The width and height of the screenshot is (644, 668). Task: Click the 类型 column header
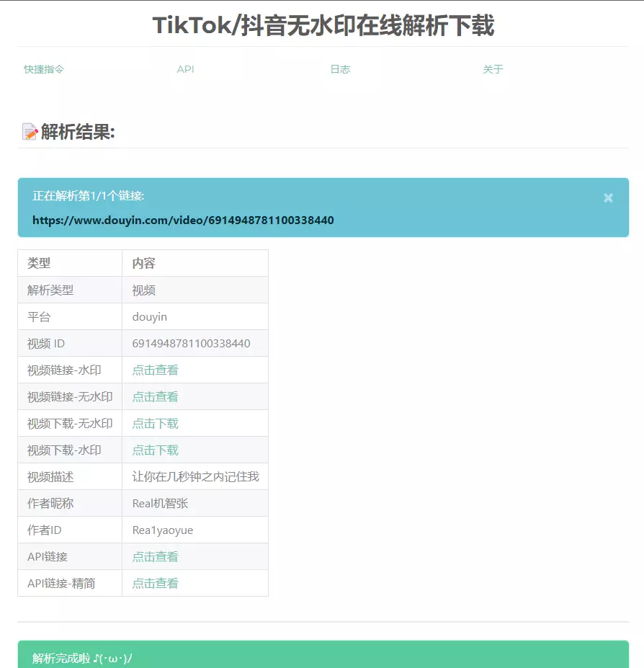[x=39, y=263]
